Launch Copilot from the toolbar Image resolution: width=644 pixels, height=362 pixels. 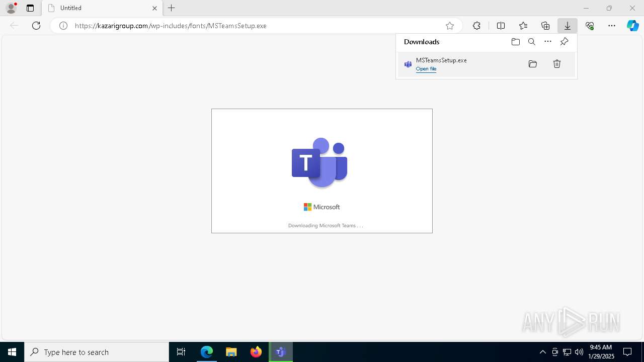point(633,26)
